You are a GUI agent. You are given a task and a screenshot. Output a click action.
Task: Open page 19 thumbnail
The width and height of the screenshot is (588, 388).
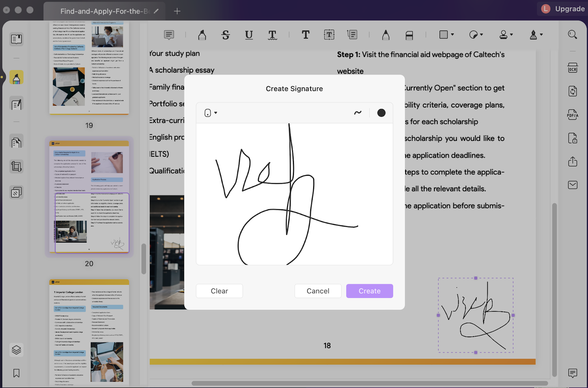[x=89, y=68]
